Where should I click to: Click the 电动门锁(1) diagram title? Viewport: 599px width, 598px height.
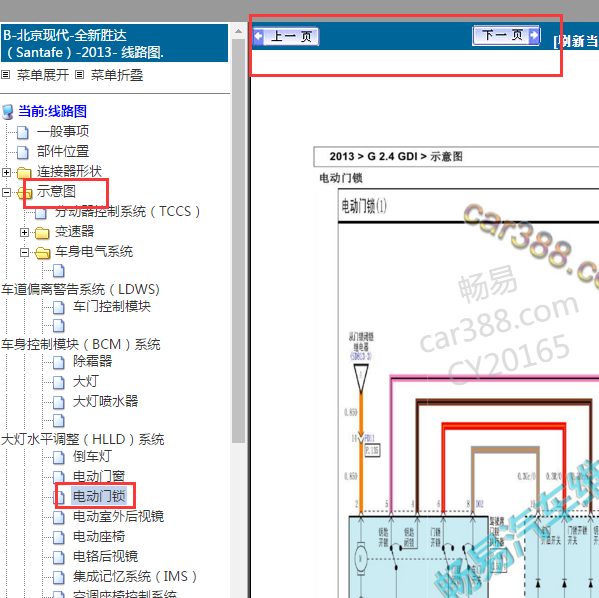tap(364, 206)
